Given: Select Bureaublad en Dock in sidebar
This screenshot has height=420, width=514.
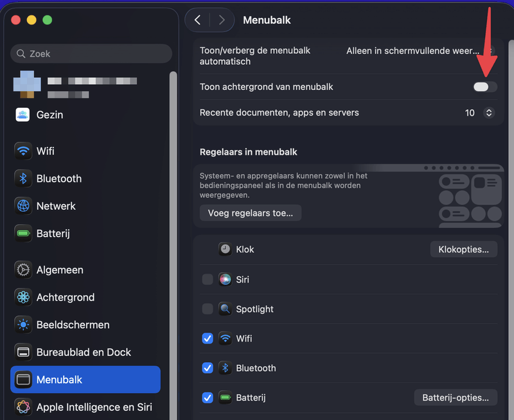Looking at the screenshot, I should (84, 352).
